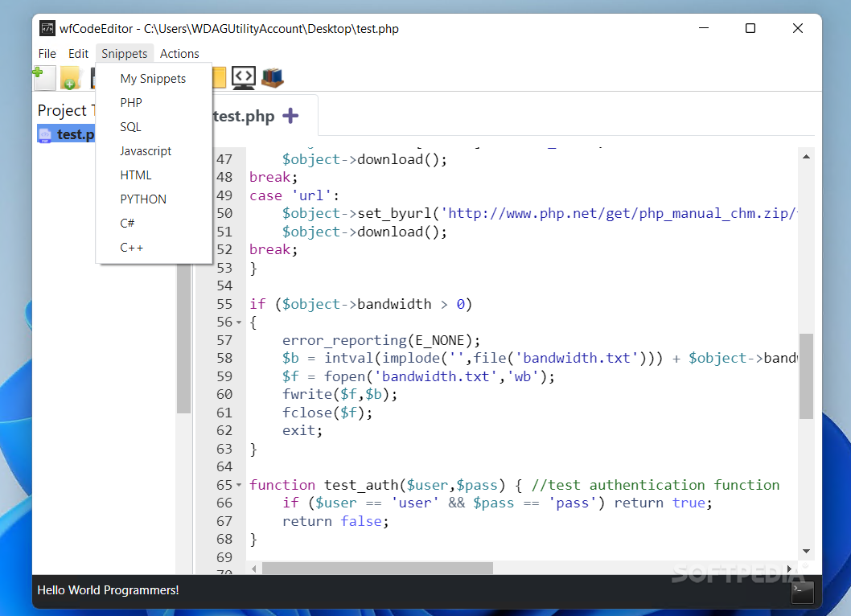851x616 pixels.
Task: Select SQL snippets entry
Action: 154,127
